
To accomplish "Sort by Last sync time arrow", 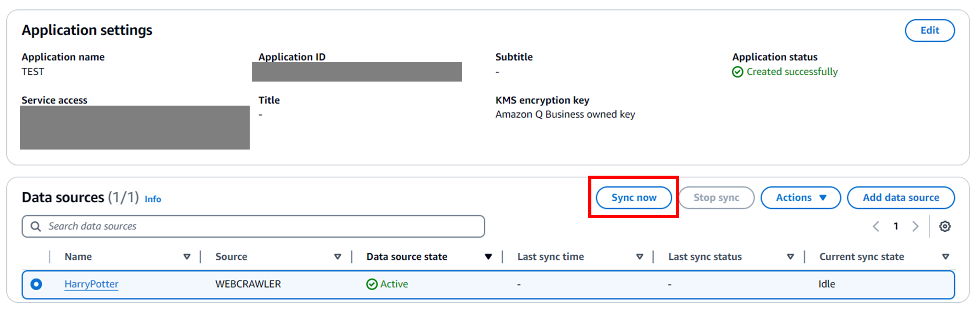I will coord(639,257).
